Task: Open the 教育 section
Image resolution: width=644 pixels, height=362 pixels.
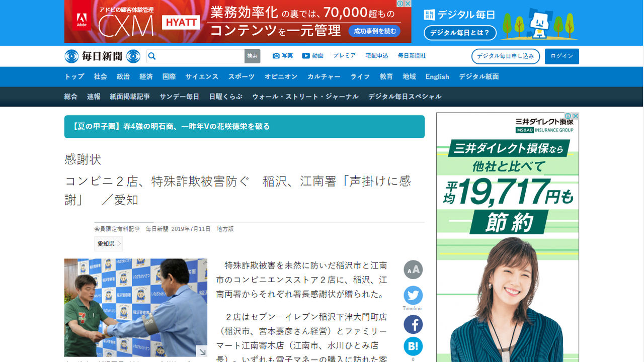Action: tap(386, 76)
